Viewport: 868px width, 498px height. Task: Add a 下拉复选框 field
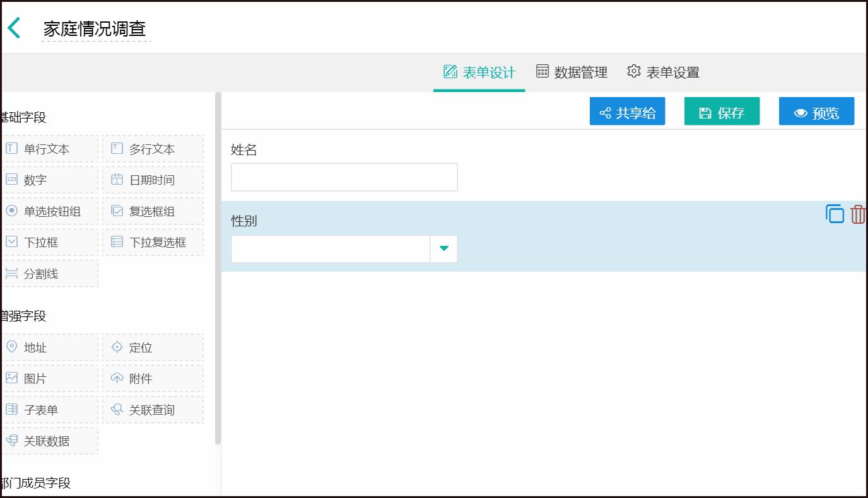click(x=153, y=242)
